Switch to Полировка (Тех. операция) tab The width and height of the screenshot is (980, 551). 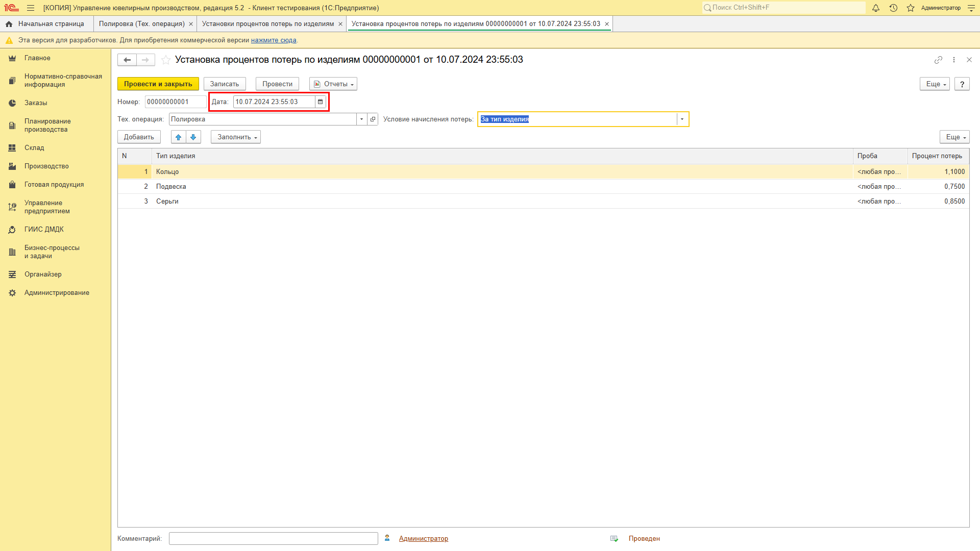(141, 24)
